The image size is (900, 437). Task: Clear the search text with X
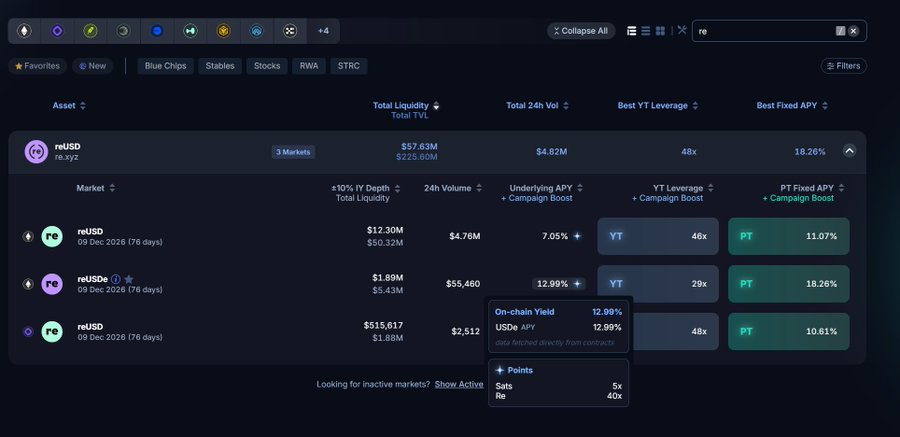click(854, 31)
